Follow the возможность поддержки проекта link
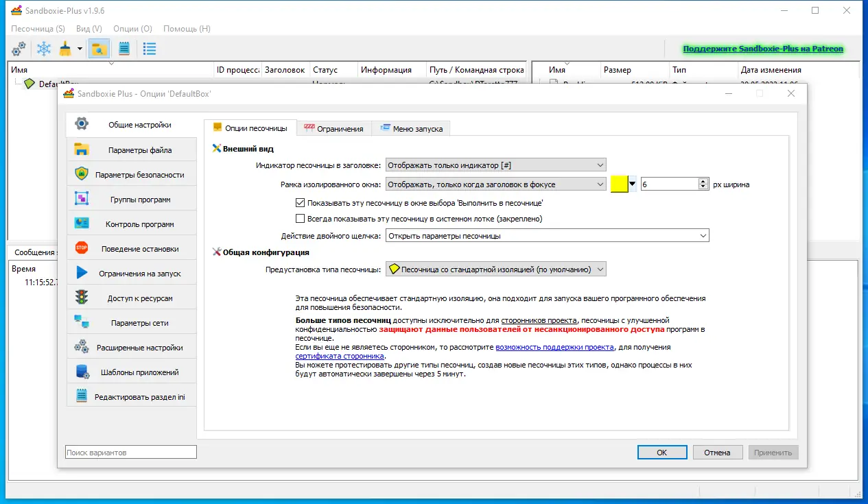 (x=554, y=347)
